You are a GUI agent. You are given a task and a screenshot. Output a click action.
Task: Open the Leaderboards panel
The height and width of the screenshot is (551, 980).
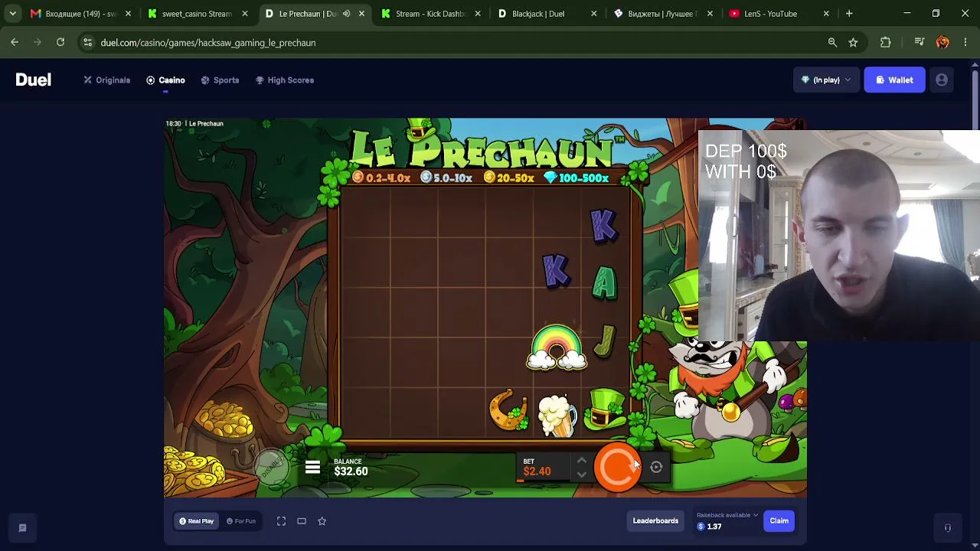click(x=655, y=521)
